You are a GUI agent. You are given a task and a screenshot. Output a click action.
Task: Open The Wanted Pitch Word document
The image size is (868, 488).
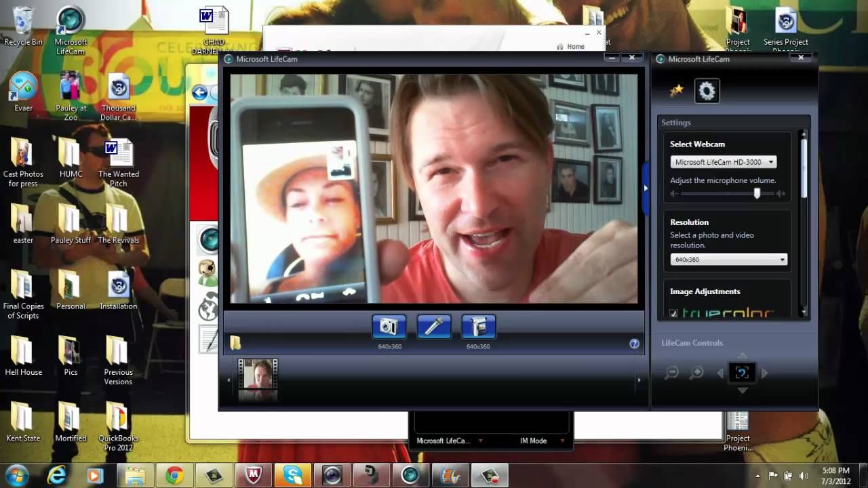point(119,163)
